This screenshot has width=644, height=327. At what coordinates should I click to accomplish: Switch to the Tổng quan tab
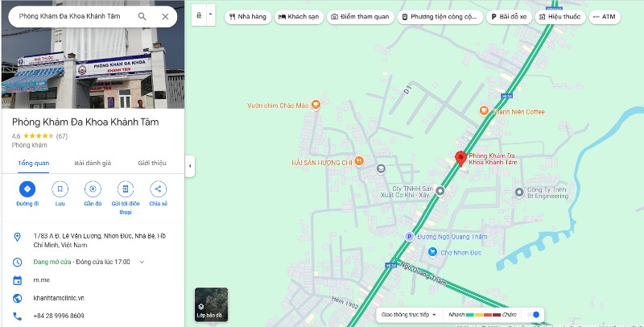pos(34,163)
